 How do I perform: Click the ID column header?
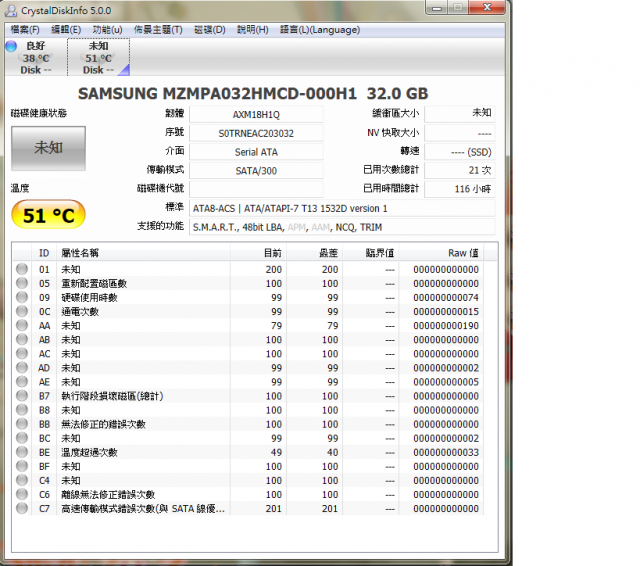pos(44,253)
